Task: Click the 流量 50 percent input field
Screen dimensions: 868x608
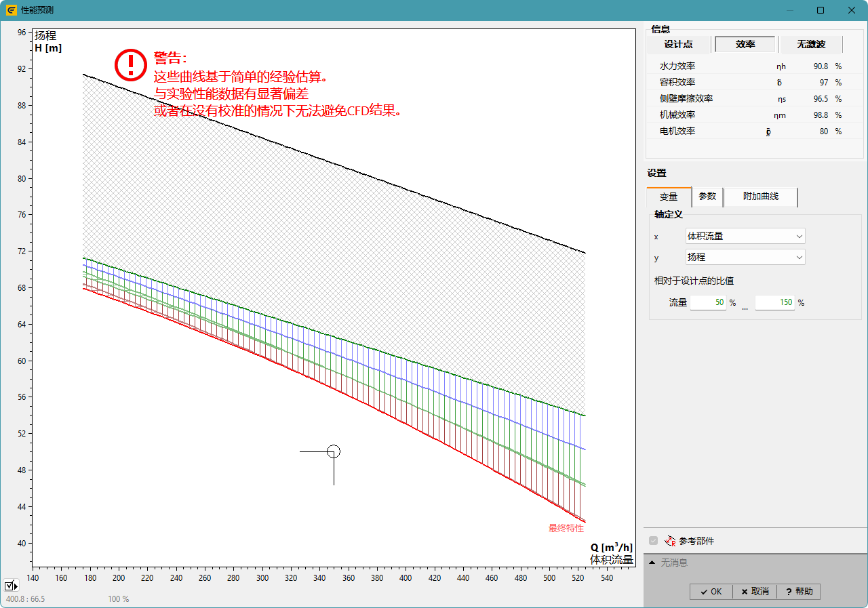Action: (708, 302)
